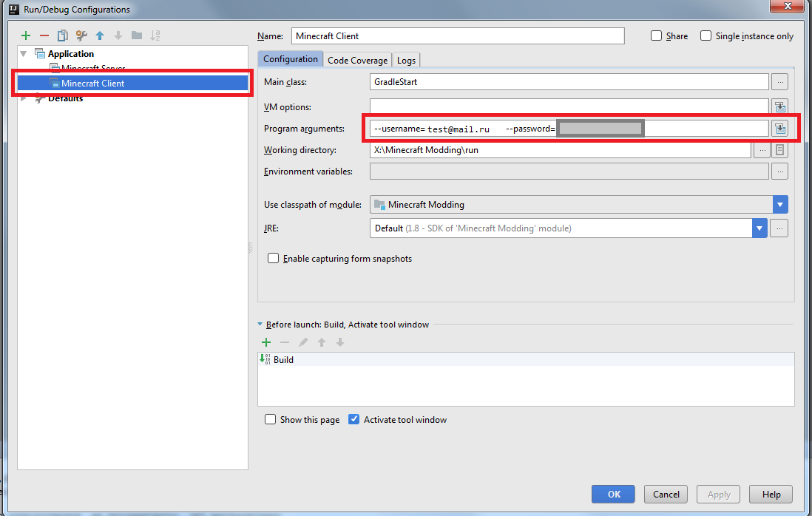812x516 pixels.
Task: Enable the Share checkbox
Action: pyautogui.click(x=656, y=36)
